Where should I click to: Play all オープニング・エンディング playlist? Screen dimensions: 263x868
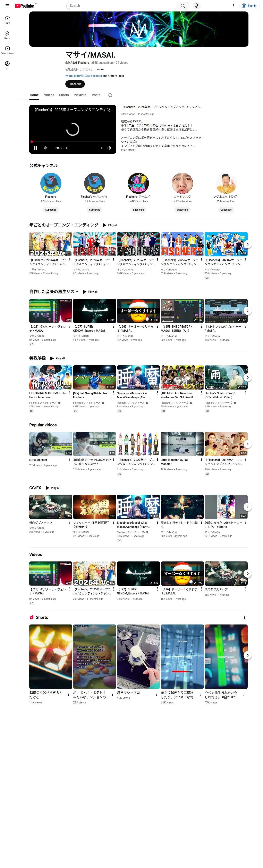(x=110, y=225)
